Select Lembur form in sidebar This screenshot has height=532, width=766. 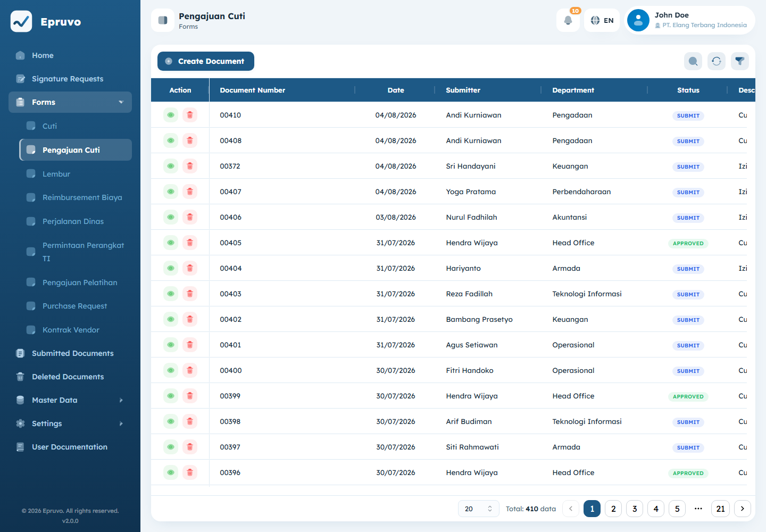[76, 174]
